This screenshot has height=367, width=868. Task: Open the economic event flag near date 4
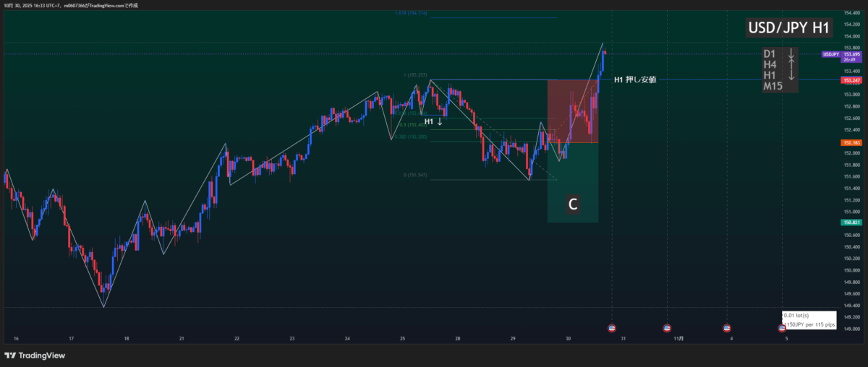point(726,328)
